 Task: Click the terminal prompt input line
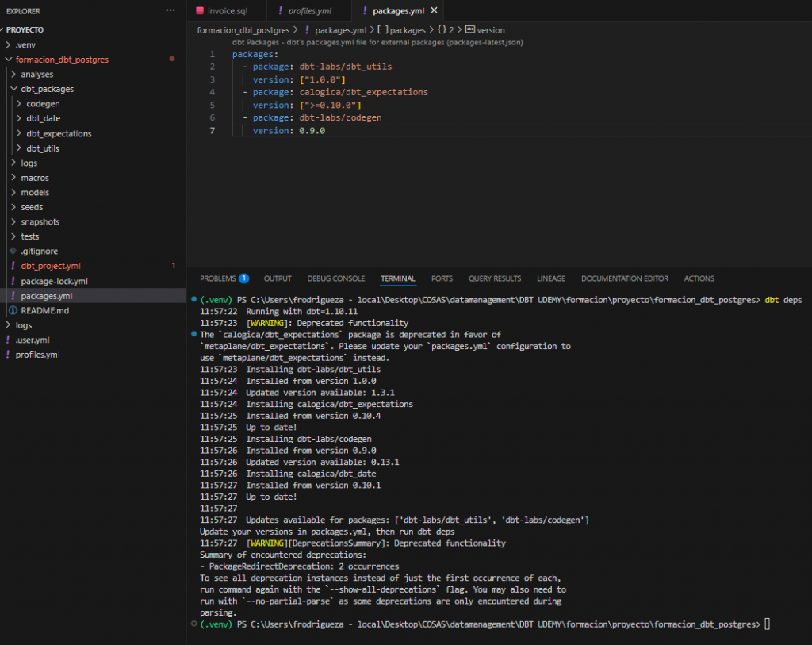point(766,624)
